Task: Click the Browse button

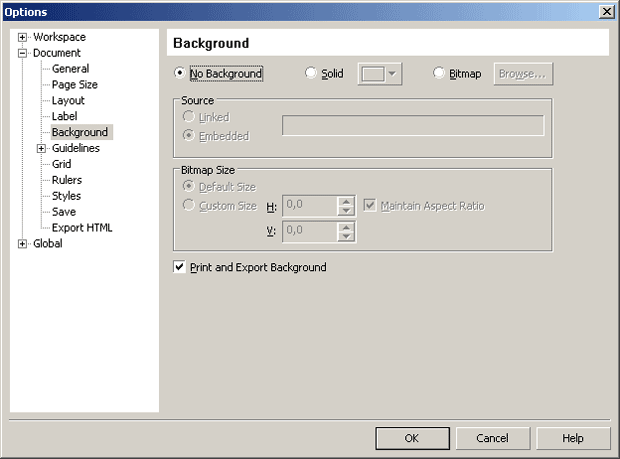Action: [x=523, y=74]
